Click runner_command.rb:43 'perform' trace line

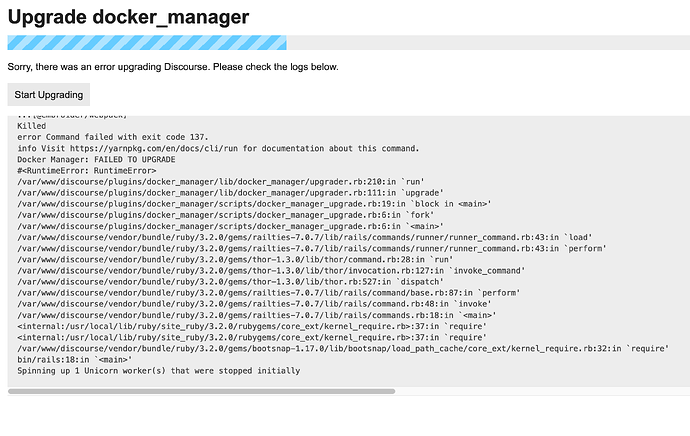(312, 248)
